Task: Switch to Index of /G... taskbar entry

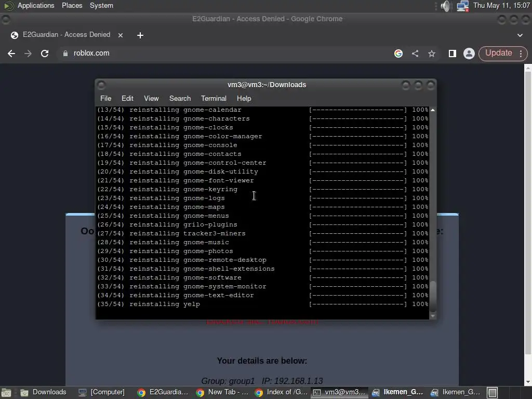Action: (281, 392)
